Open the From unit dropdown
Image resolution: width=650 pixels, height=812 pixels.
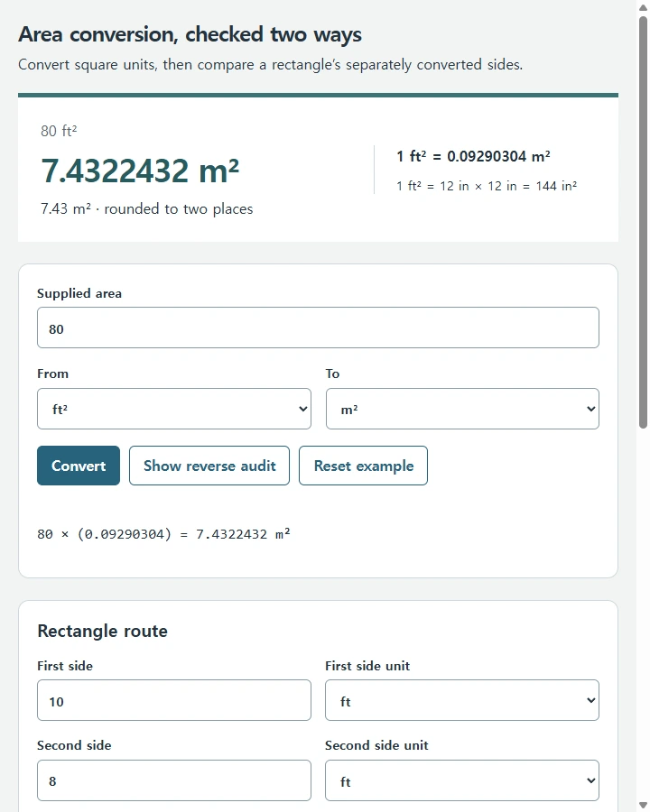[174, 409]
